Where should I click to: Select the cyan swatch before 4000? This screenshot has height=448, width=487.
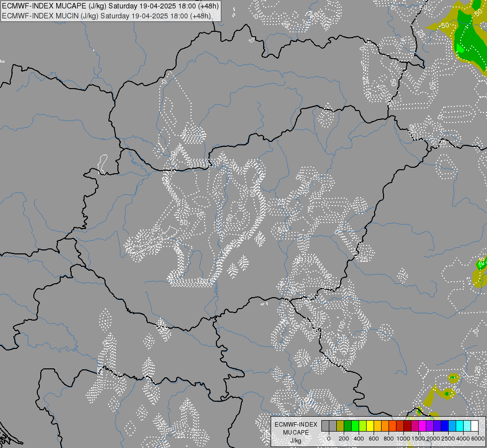click(x=459, y=426)
